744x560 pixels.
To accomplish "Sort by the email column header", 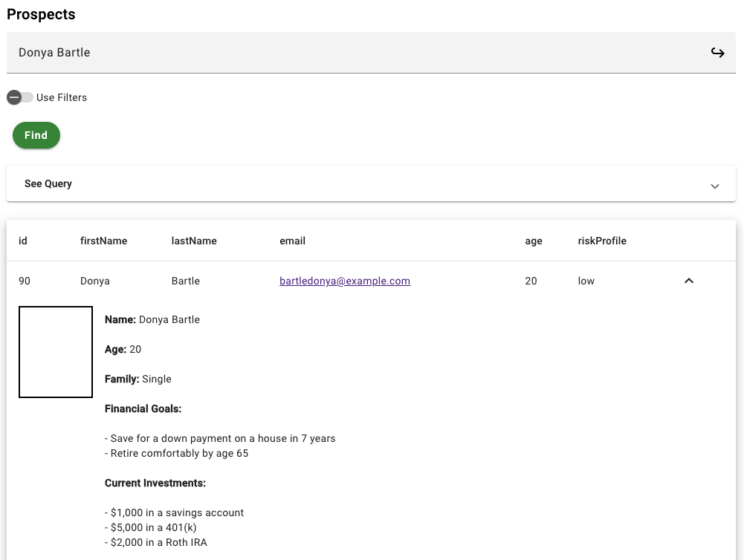I will click(292, 241).
